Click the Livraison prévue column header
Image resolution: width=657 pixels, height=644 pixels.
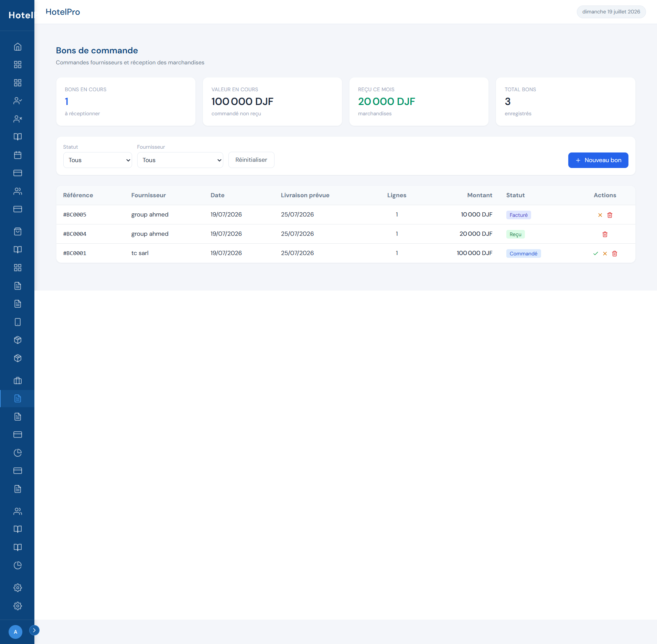305,195
